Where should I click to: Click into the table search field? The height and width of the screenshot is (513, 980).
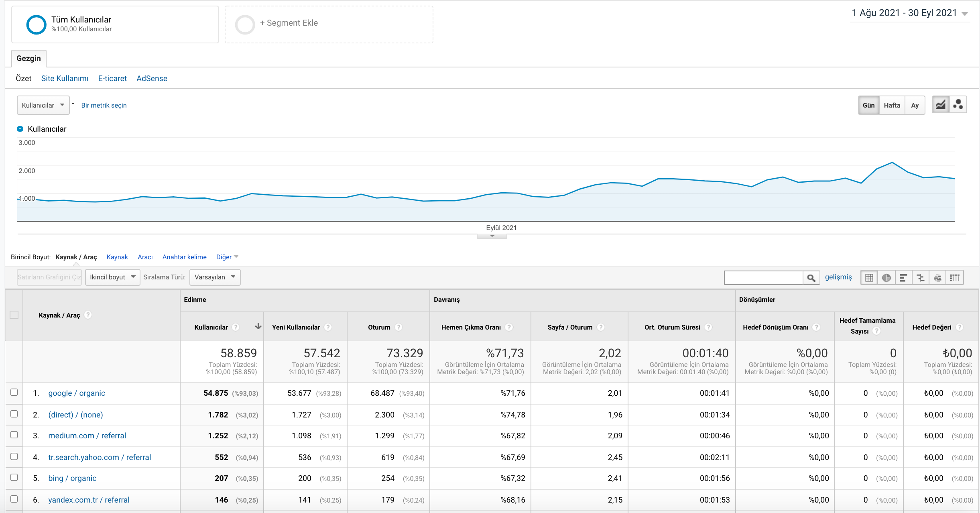pyautogui.click(x=763, y=277)
